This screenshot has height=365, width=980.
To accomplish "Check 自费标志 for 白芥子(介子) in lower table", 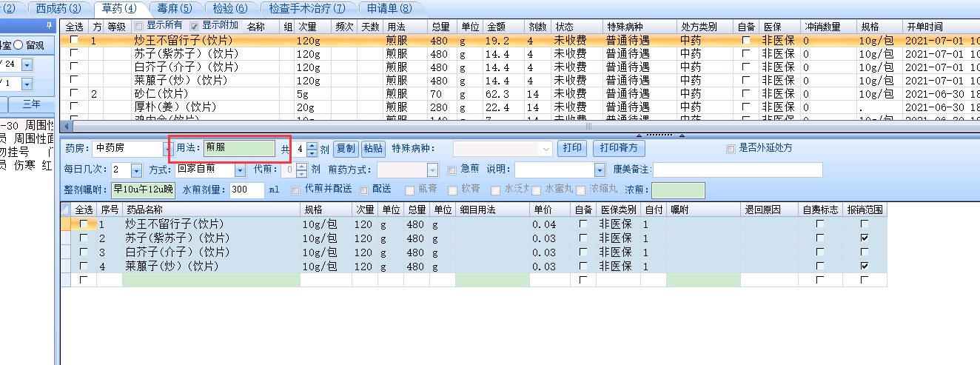I will [x=820, y=252].
